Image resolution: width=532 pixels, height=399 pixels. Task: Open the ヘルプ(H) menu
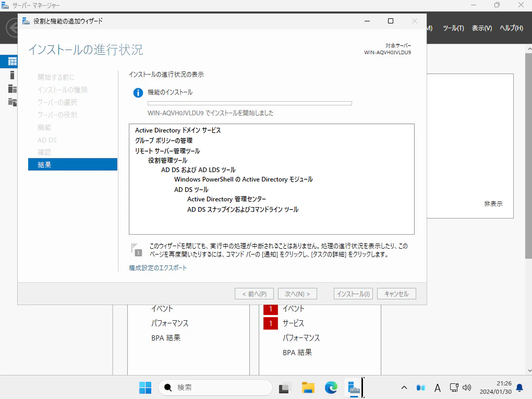[511, 28]
